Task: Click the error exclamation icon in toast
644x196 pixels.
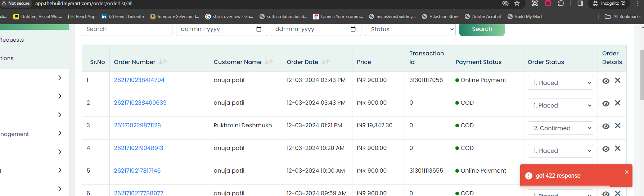Action: [529, 176]
